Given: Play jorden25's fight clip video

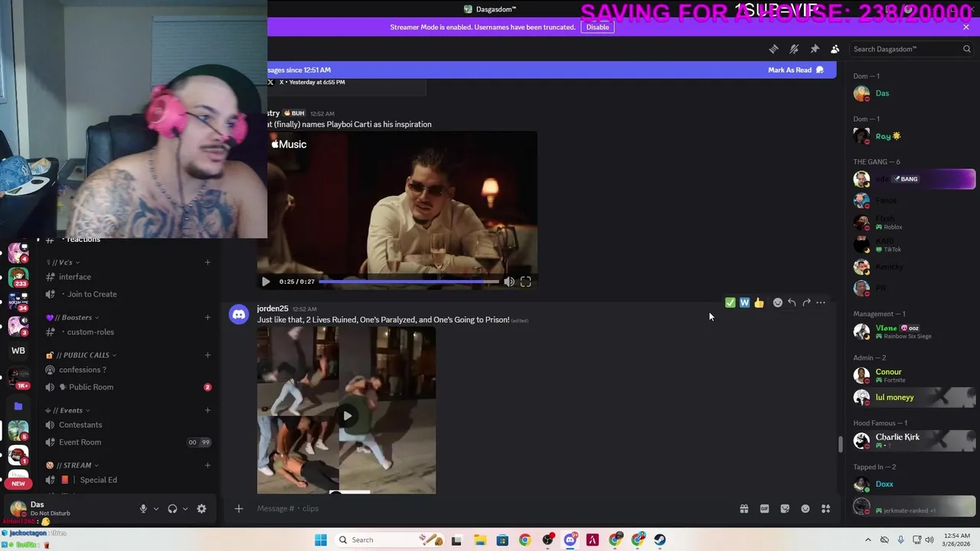Looking at the screenshot, I should (347, 416).
